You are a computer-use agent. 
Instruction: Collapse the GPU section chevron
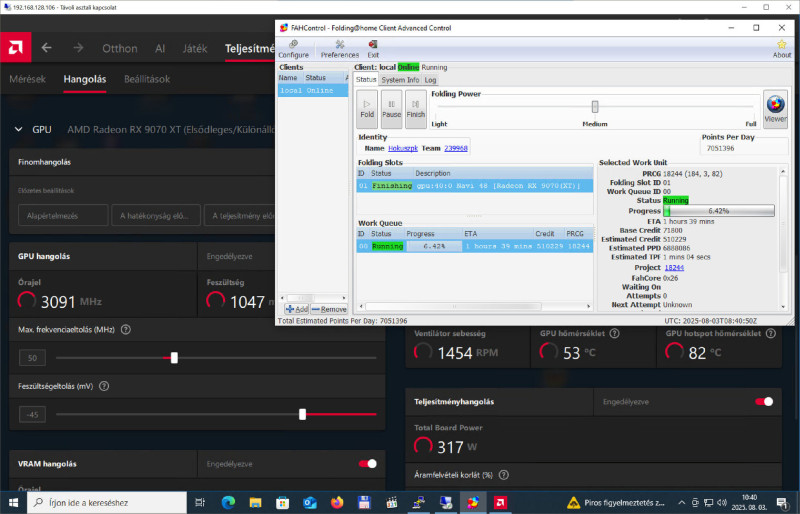(x=18, y=130)
